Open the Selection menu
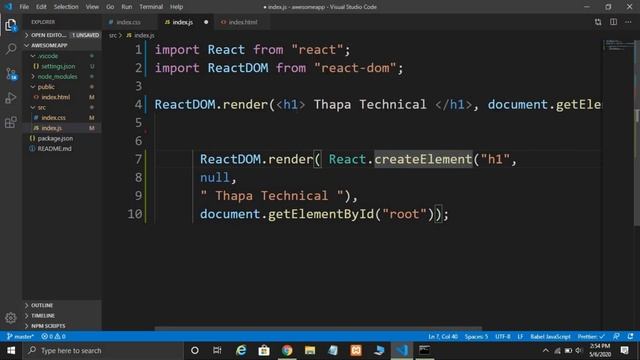This screenshot has width=640, height=360. [66, 7]
